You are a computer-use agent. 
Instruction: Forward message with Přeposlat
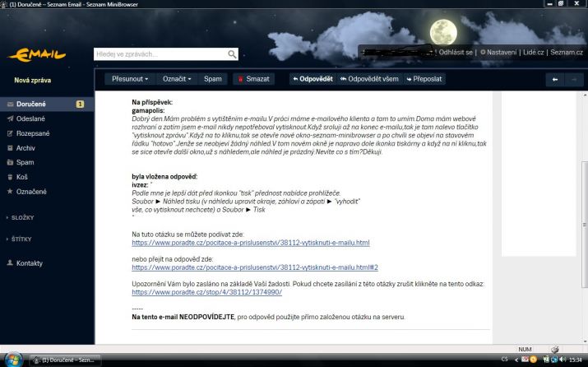pos(424,79)
